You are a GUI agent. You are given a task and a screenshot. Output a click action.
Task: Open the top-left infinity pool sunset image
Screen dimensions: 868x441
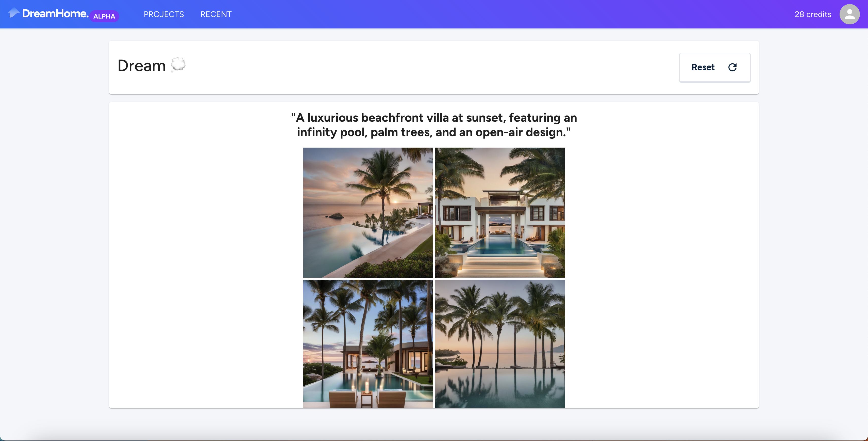368,212
